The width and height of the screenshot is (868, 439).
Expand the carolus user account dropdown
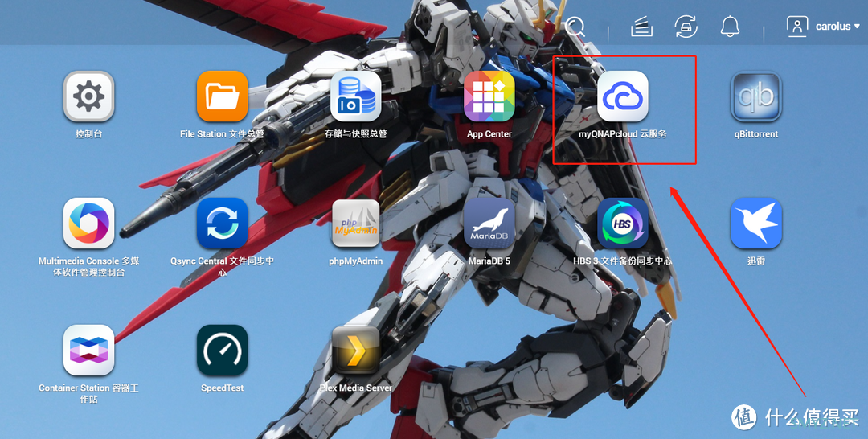click(824, 26)
